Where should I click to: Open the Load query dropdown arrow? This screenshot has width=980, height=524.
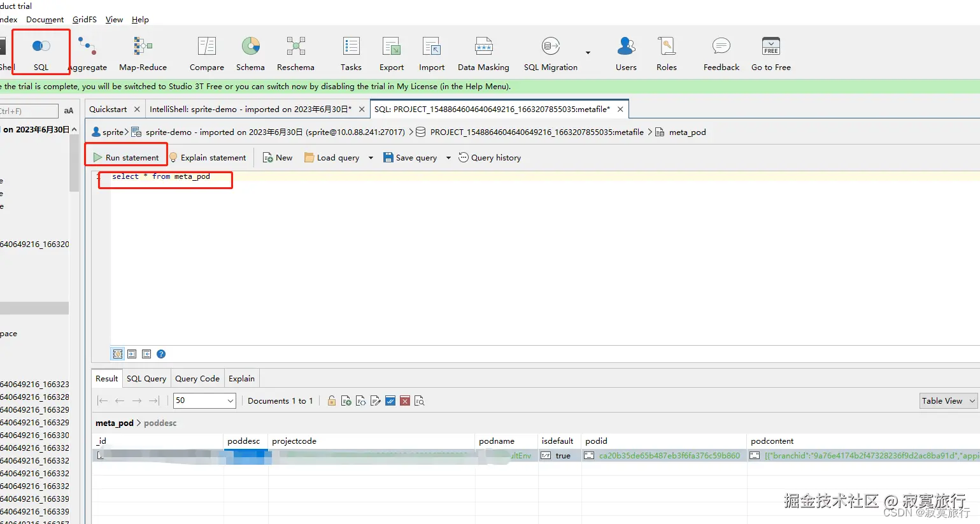[x=371, y=157]
